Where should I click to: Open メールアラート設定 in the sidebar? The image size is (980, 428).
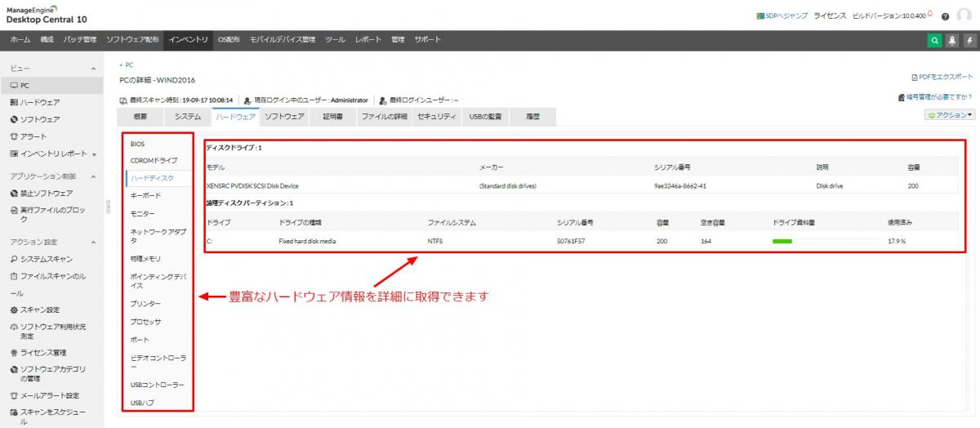pyautogui.click(x=50, y=395)
